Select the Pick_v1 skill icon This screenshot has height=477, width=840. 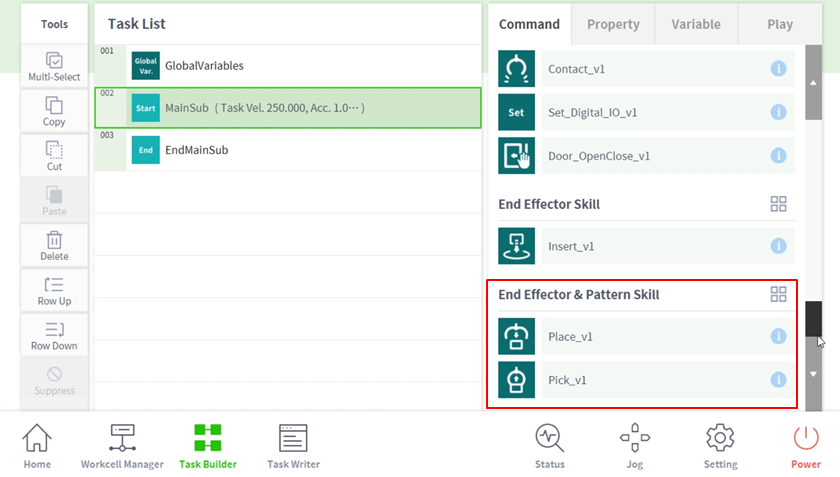tap(516, 380)
